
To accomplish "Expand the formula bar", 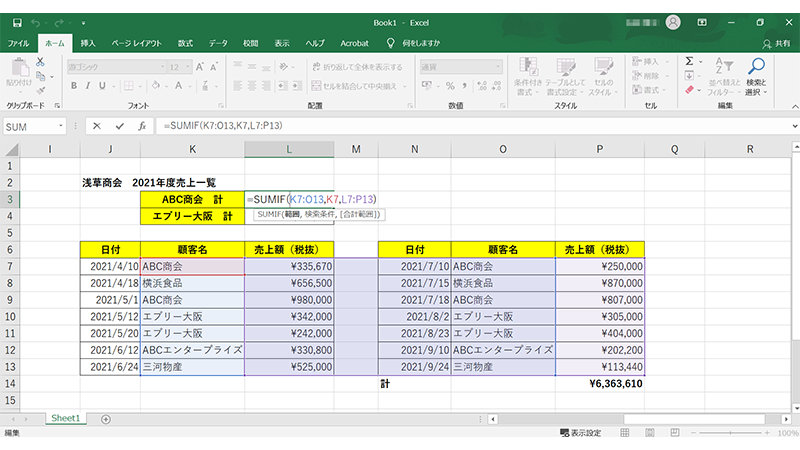I will click(x=795, y=126).
